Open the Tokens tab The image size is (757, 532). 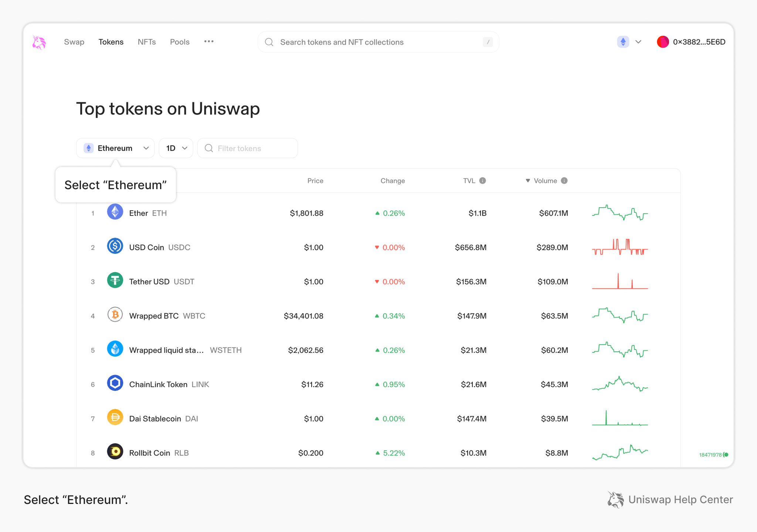pos(111,42)
